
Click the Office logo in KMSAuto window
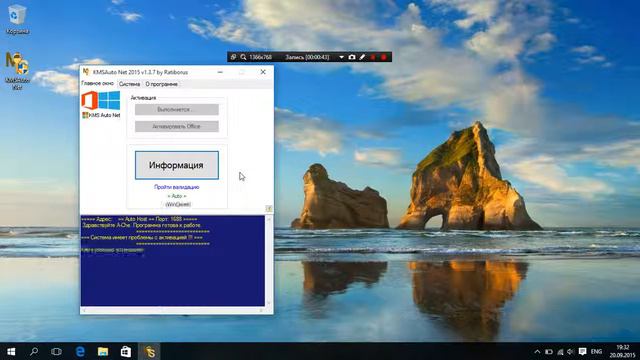tap(89, 100)
